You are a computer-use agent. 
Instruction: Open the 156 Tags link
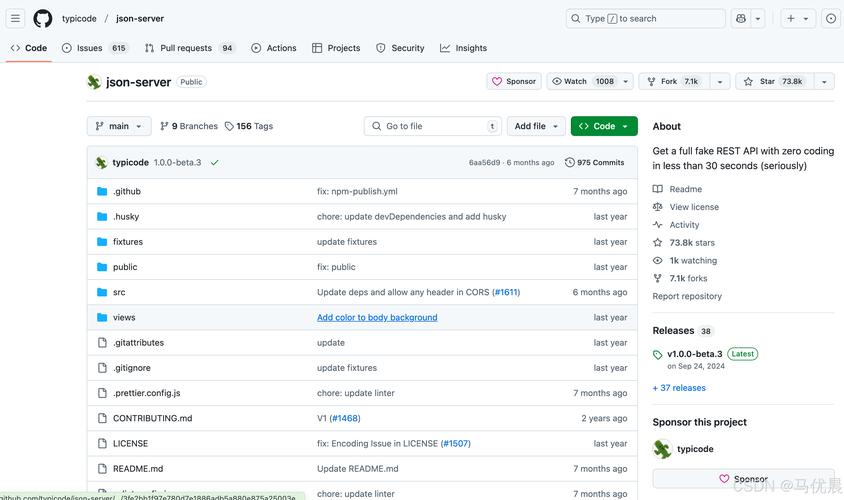249,126
